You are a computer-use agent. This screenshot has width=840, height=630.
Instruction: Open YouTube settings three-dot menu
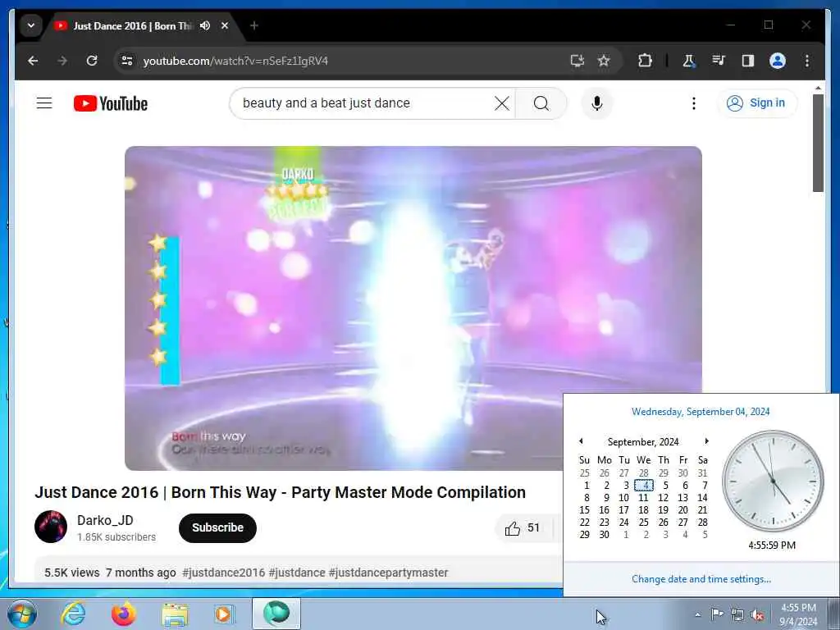pyautogui.click(x=694, y=103)
